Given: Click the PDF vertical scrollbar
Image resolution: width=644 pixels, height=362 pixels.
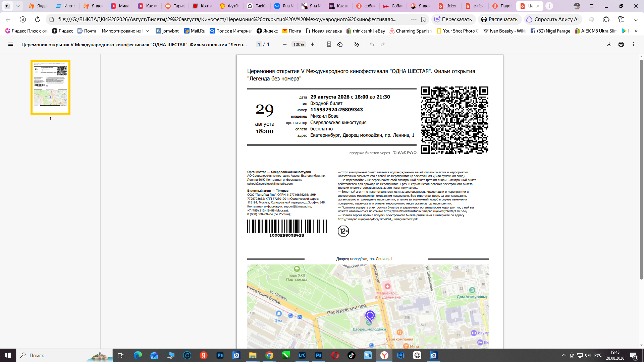Looking at the screenshot, I should pos(641,170).
